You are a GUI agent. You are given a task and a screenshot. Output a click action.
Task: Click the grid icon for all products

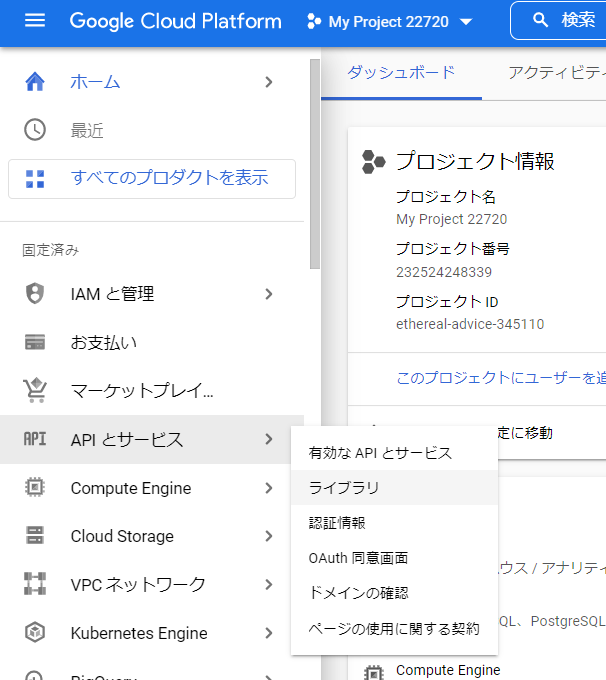click(35, 179)
